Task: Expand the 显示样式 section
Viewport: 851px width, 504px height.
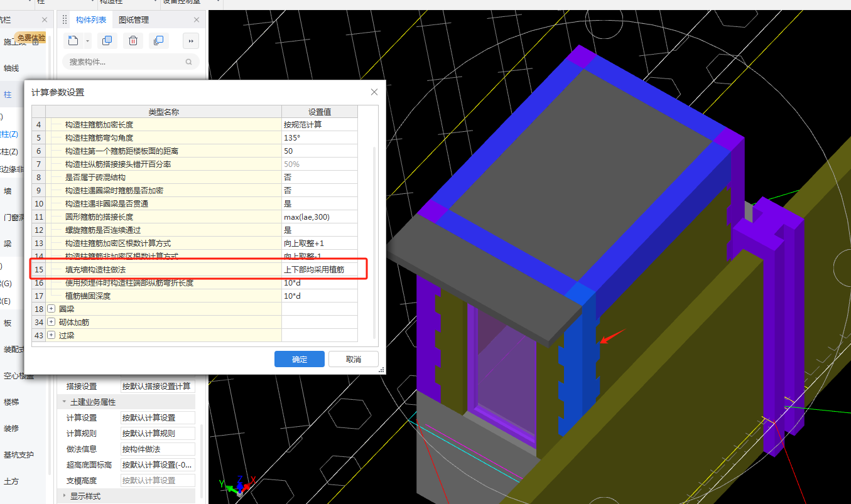Action: [63, 496]
